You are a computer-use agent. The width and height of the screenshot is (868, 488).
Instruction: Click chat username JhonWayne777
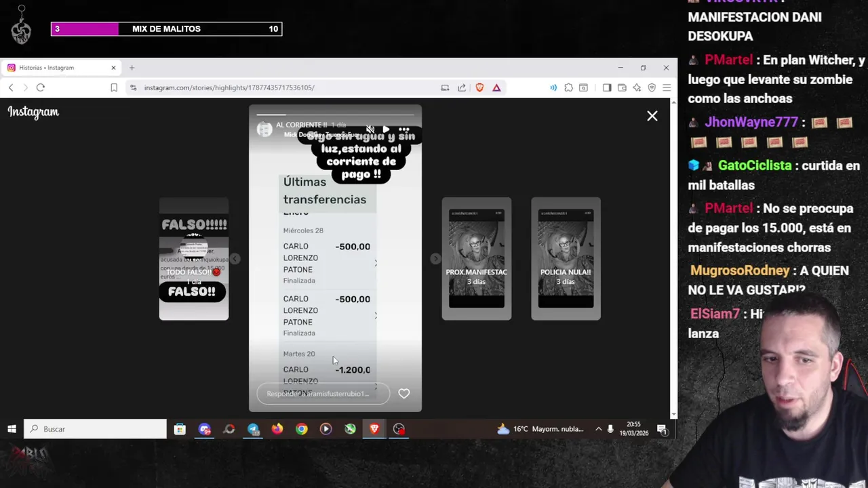coord(751,123)
